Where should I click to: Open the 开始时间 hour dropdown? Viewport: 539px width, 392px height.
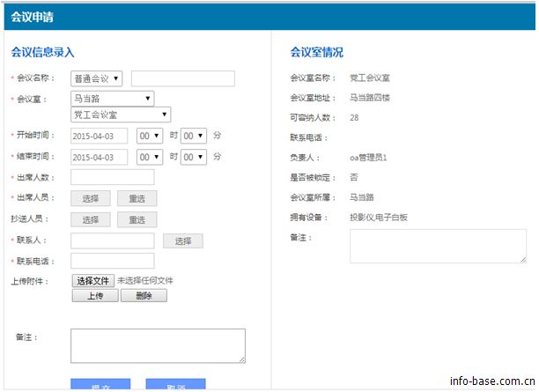click(150, 136)
